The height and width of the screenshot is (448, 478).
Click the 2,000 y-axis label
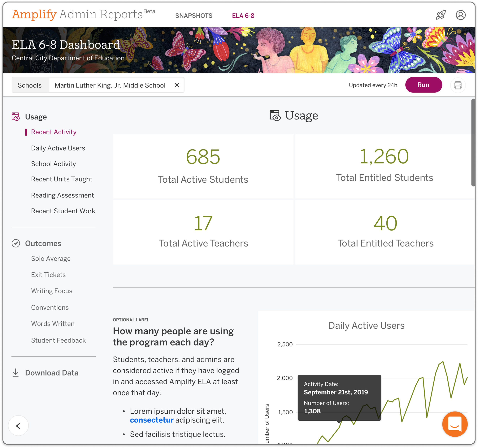285,378
